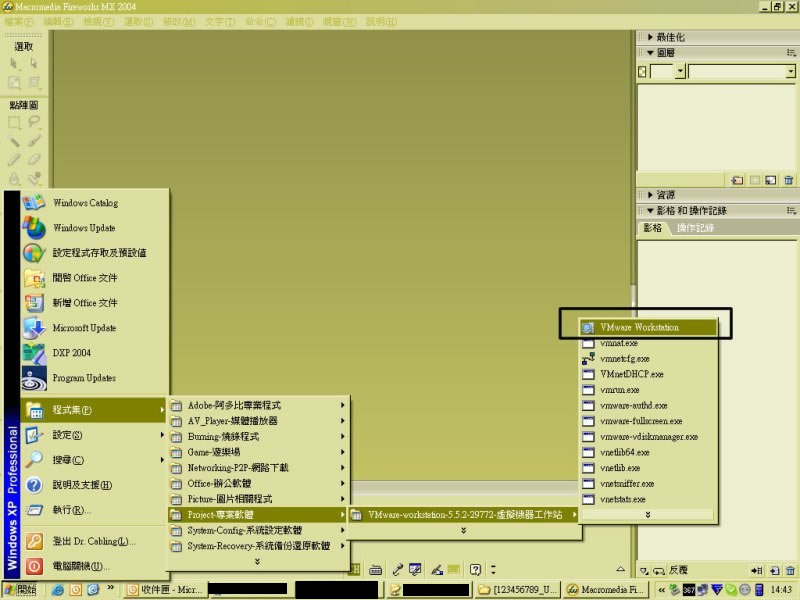Open Windows Update from Start menu
This screenshot has height=600, width=800.
coord(94,228)
